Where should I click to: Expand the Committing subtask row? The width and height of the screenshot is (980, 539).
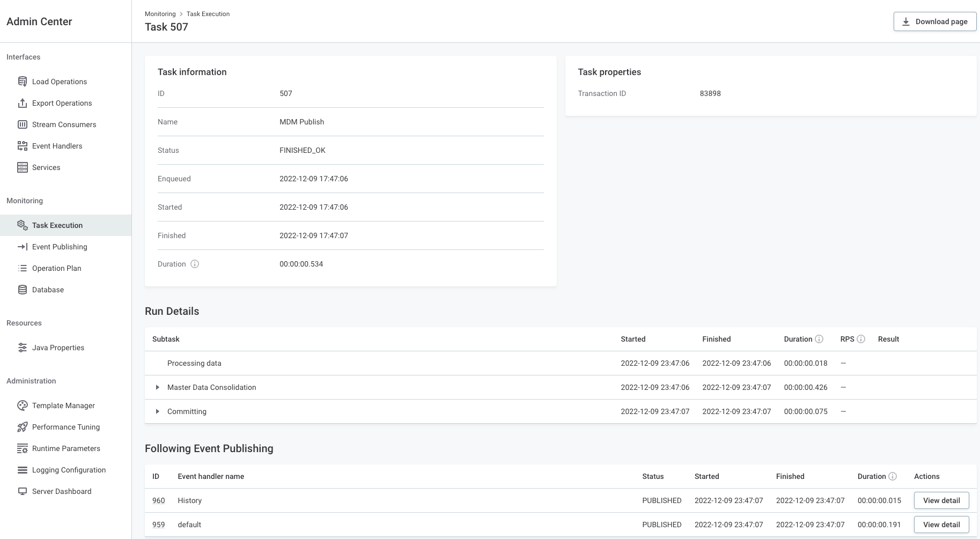point(157,411)
